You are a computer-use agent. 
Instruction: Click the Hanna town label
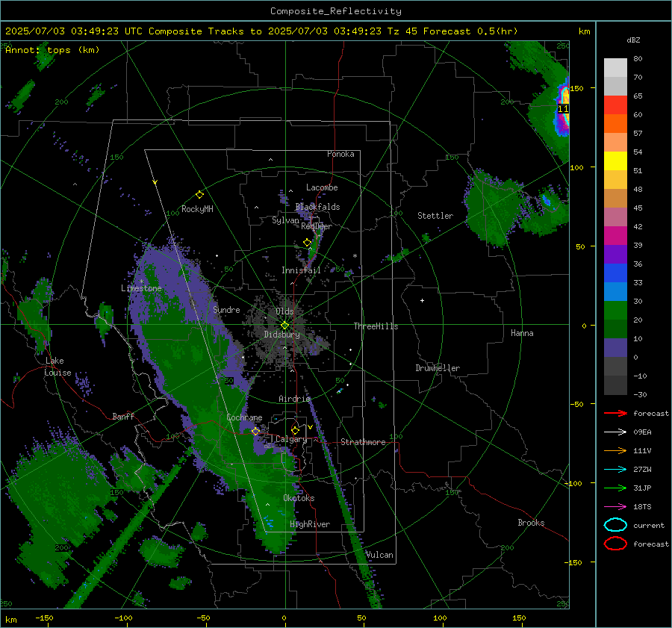click(x=522, y=333)
